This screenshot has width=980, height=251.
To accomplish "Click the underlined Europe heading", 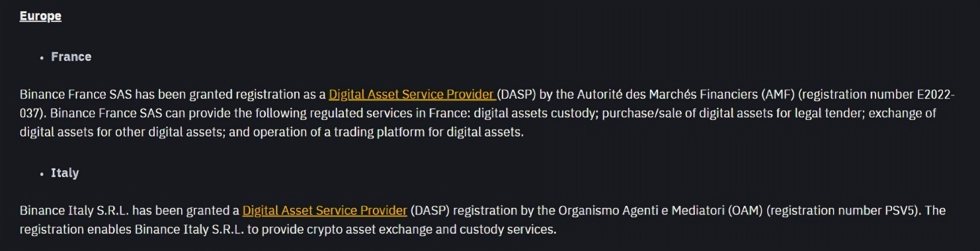I will 40,17.
